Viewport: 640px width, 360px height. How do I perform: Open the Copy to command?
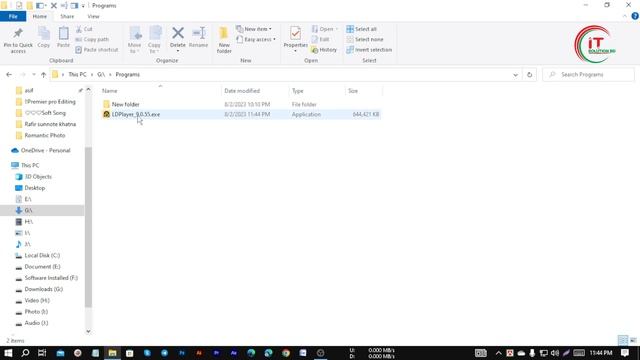click(x=154, y=40)
